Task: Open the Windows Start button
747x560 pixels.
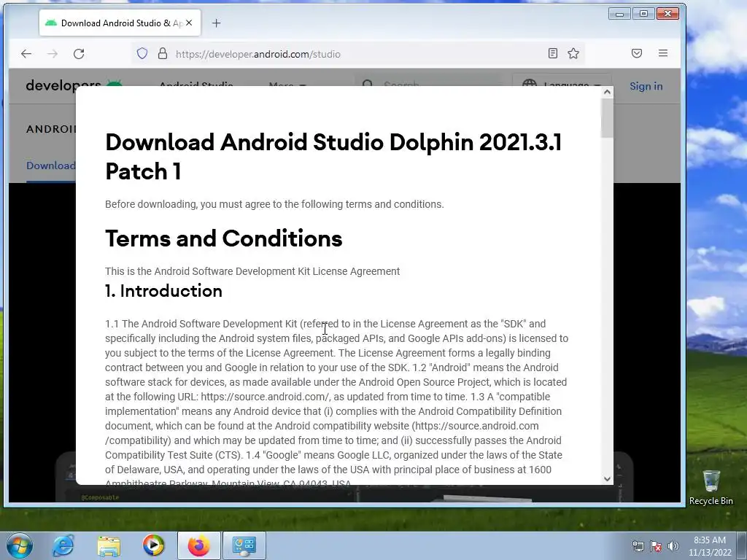Action: (x=20, y=545)
